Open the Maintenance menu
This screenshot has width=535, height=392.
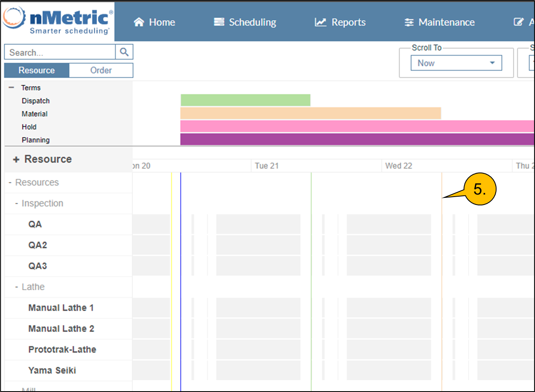click(x=439, y=22)
